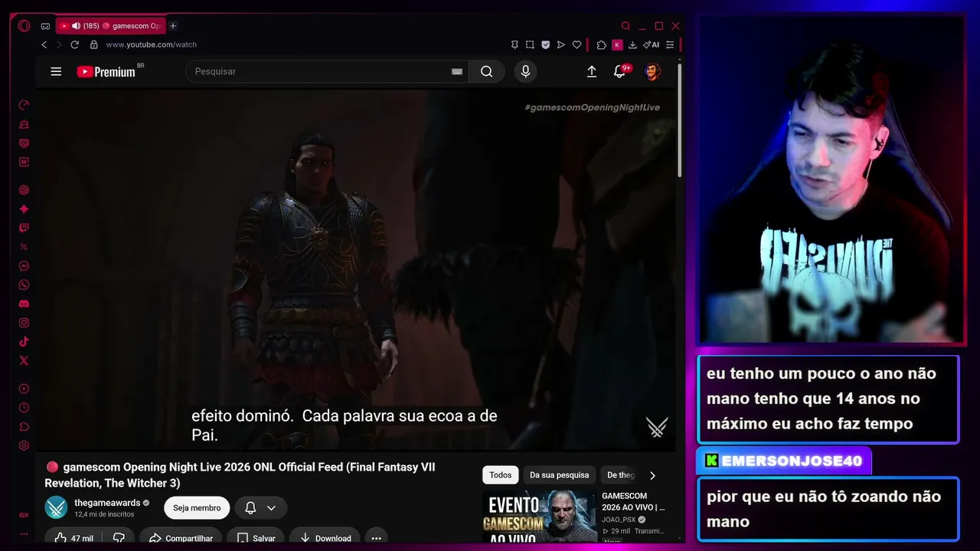
Task: Open the easy setup sliders menu
Action: pyautogui.click(x=670, y=45)
